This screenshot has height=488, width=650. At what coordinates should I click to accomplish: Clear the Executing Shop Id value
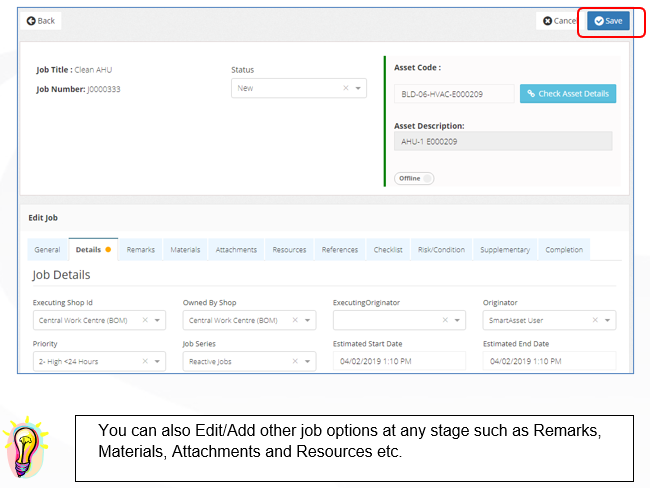(x=145, y=320)
